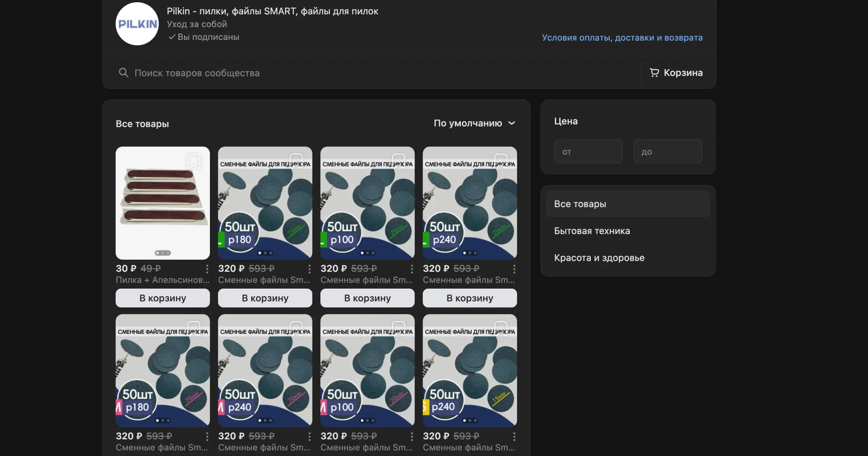The image size is (868, 456).
Task: Click the second image dot on p180 25mm product
Action: pyautogui.click(x=265, y=253)
